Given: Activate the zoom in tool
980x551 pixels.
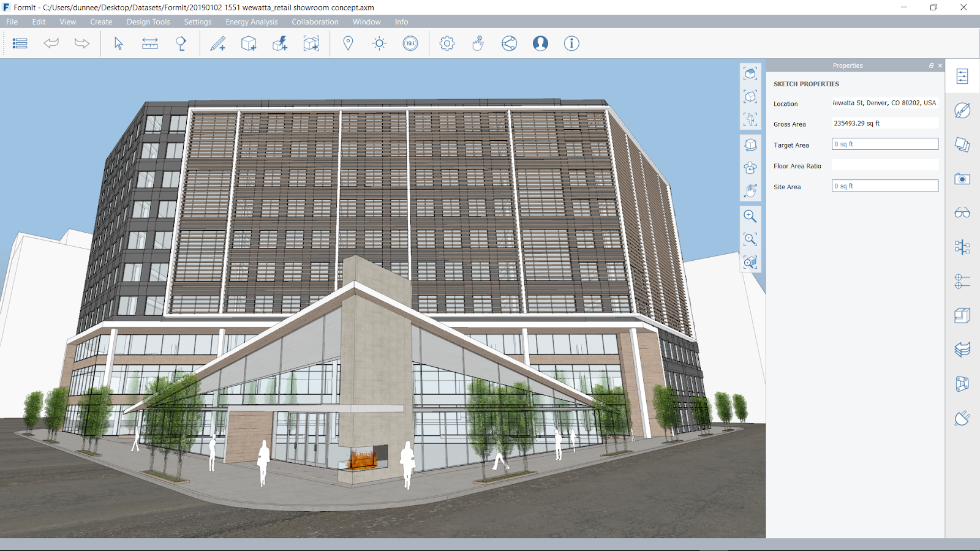Looking at the screenshot, I should (750, 216).
